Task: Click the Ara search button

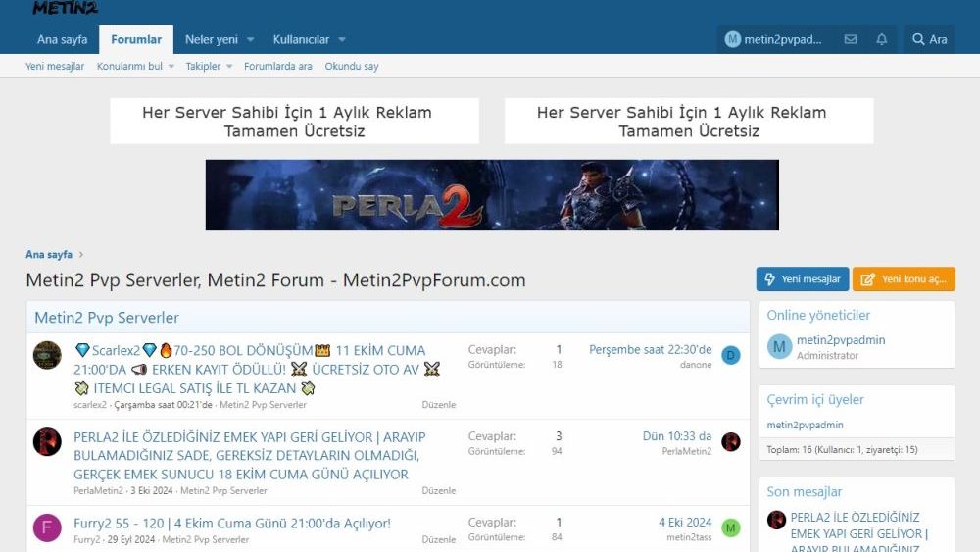Action: (929, 39)
